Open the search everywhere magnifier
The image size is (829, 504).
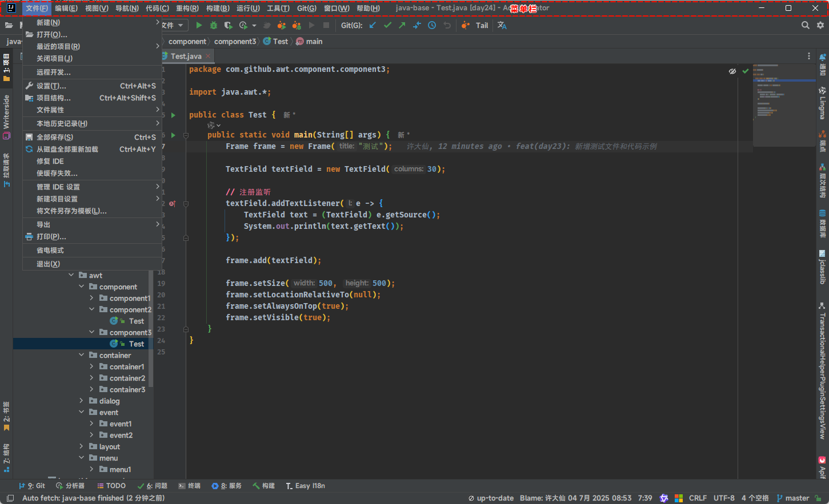(x=805, y=25)
